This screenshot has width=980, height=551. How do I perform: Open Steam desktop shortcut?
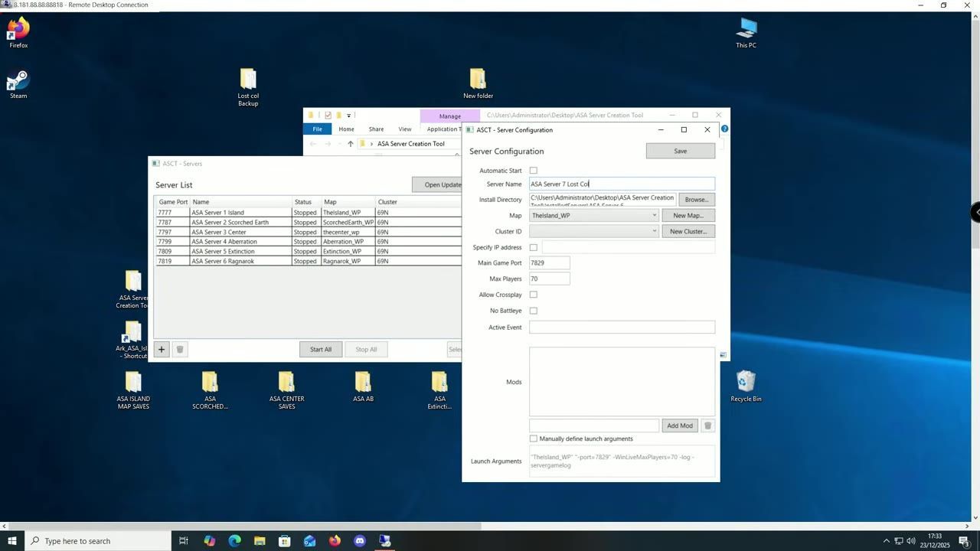tap(18, 84)
